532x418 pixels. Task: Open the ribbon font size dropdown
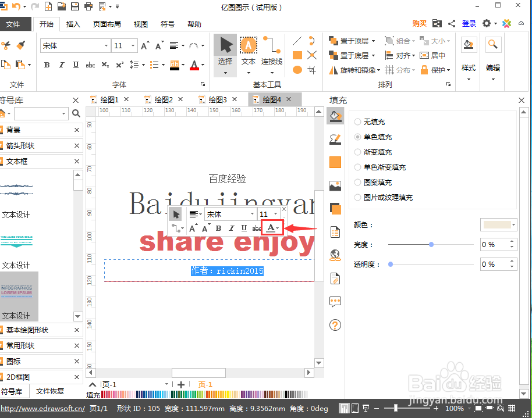[x=133, y=46]
